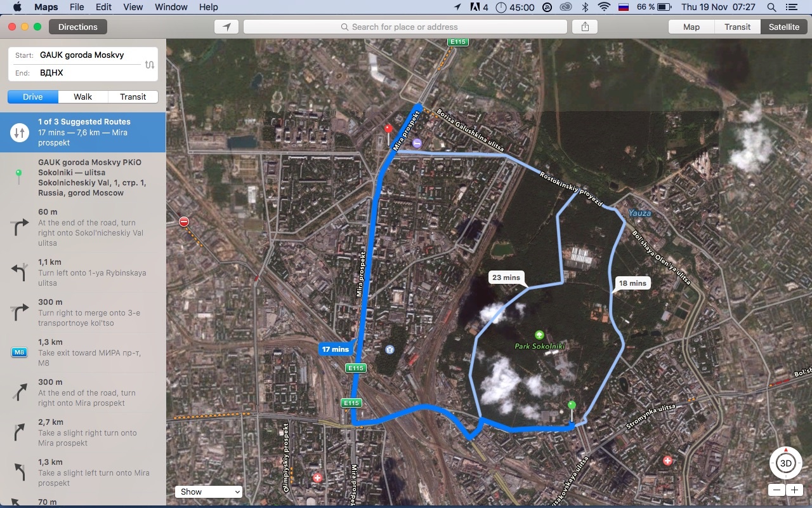Viewport: 812px width, 508px height.
Task: Click the Search for place or address field
Action: [x=405, y=27]
